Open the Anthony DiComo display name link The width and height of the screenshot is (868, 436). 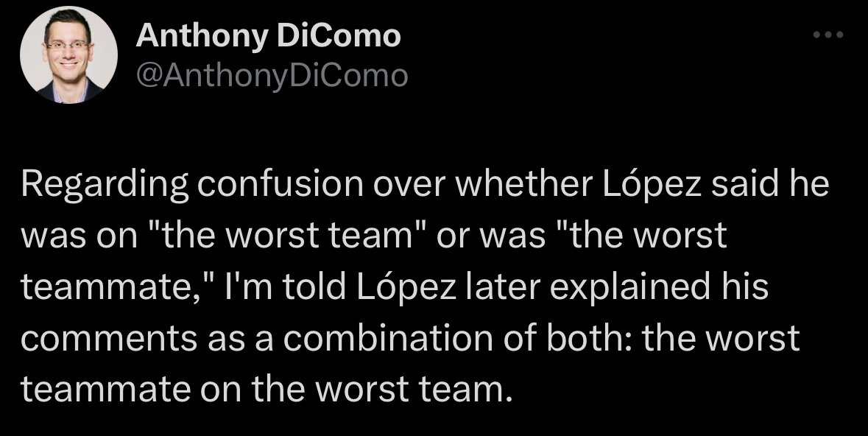point(269,35)
